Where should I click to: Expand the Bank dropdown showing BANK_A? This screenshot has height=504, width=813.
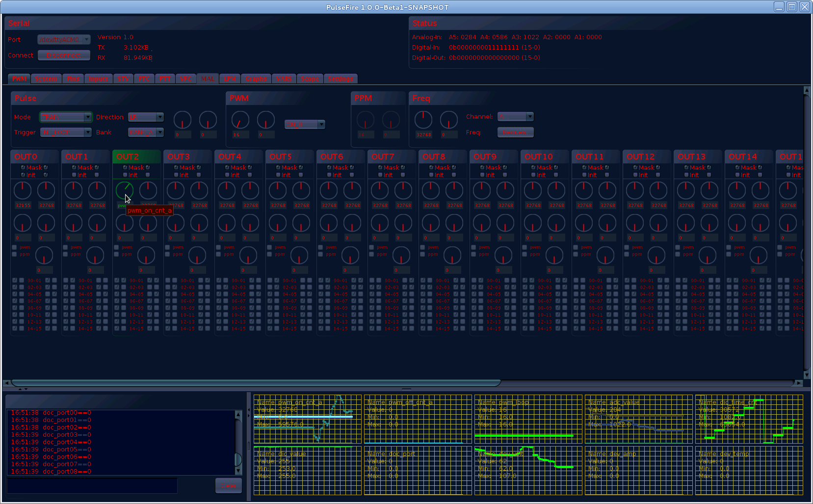pos(146,132)
